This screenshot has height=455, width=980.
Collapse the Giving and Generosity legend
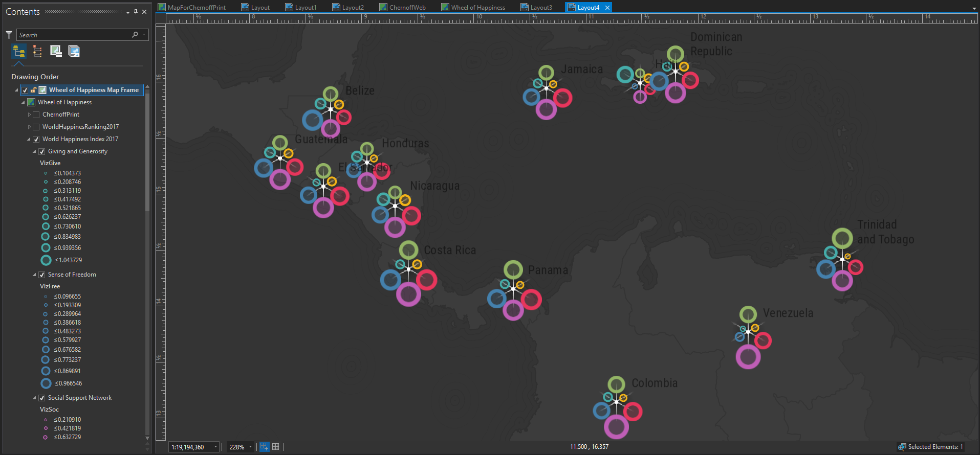tap(34, 151)
